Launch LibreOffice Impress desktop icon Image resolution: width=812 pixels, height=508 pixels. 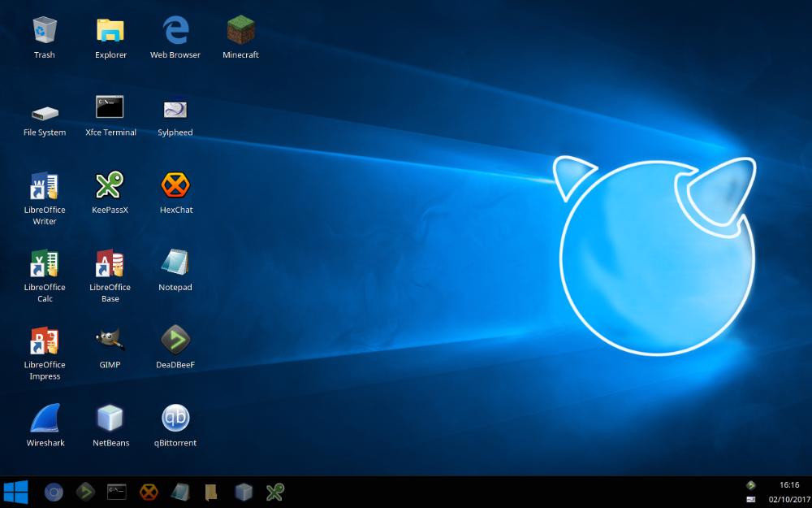pyautogui.click(x=45, y=341)
